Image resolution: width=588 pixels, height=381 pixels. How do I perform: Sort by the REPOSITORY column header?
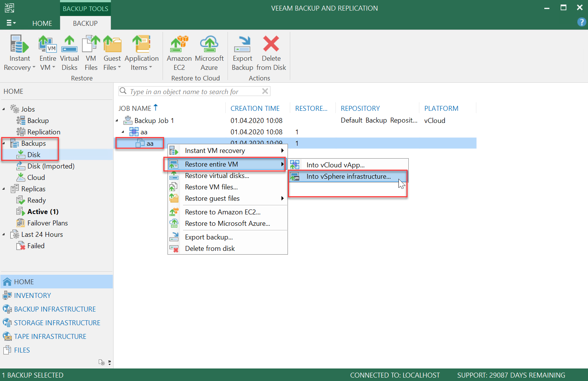point(360,109)
